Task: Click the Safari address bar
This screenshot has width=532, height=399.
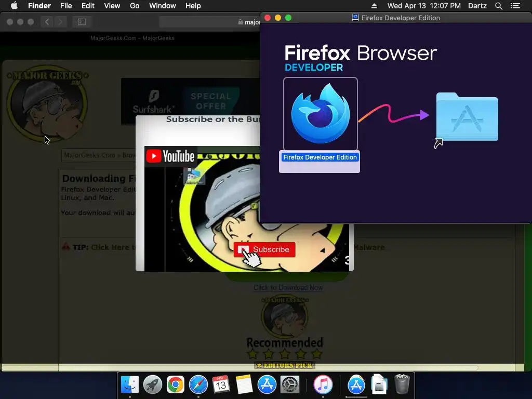Action: point(210,22)
